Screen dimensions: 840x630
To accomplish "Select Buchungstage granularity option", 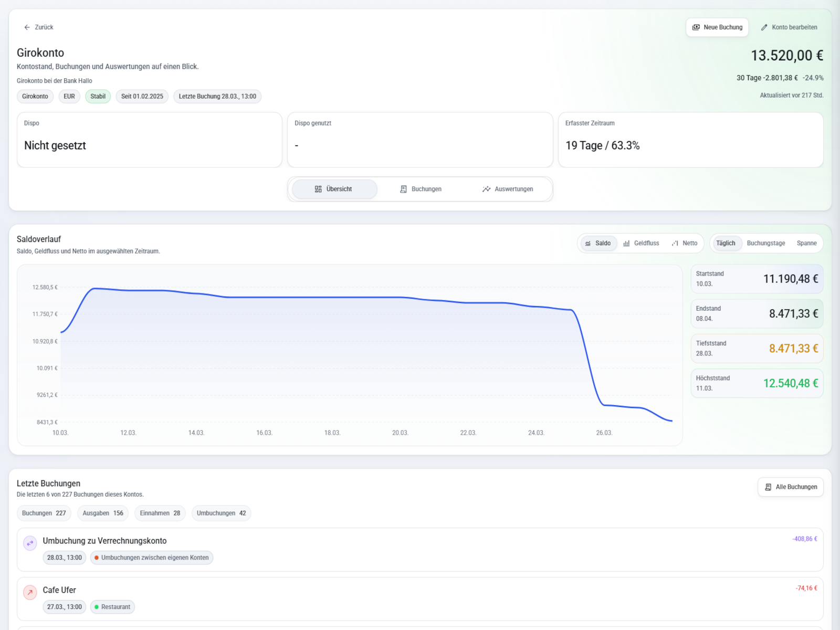I will point(766,244).
